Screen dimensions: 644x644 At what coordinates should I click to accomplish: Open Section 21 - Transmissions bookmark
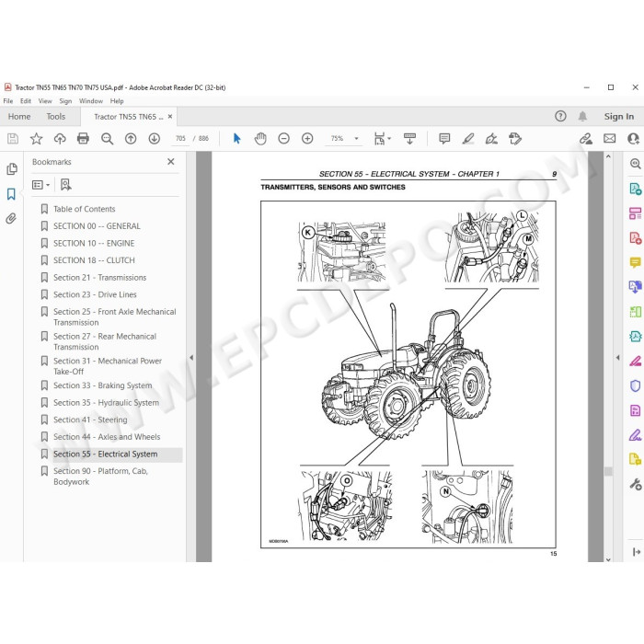pos(99,278)
